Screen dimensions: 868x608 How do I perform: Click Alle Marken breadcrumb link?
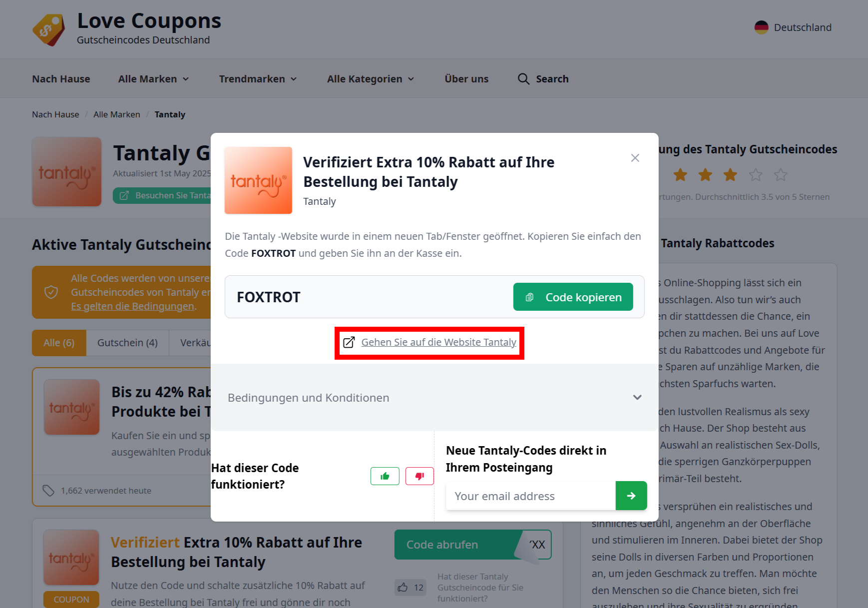[x=117, y=114]
